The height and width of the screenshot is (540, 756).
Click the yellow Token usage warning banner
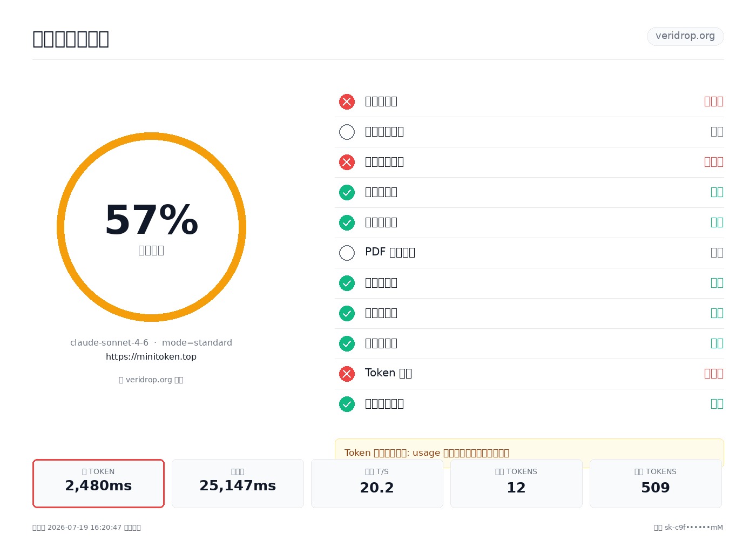coord(529,453)
